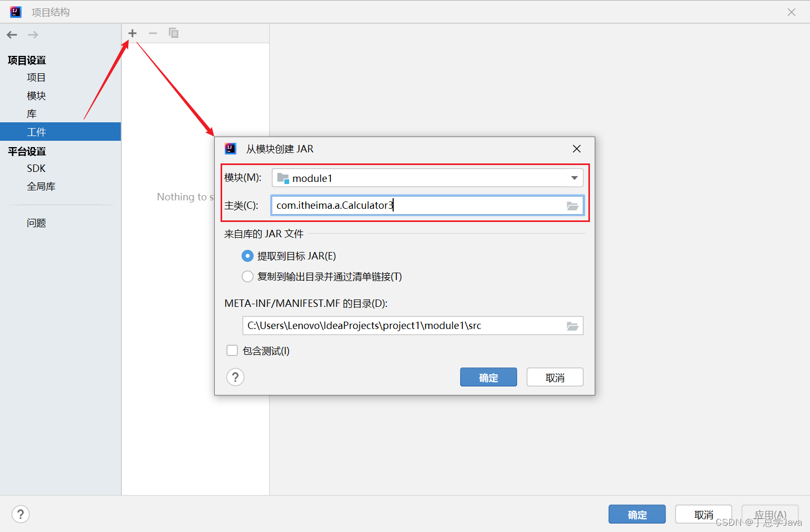Click 应用(A) in the Project Structure window
Image resolution: width=810 pixels, height=532 pixels.
[x=770, y=514]
